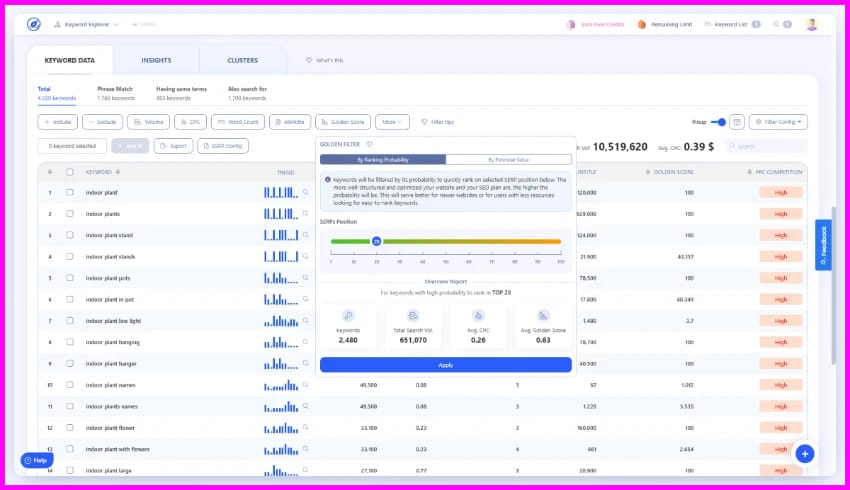Toggle the Group switch
This screenshot has width=850, height=490.
[719, 122]
